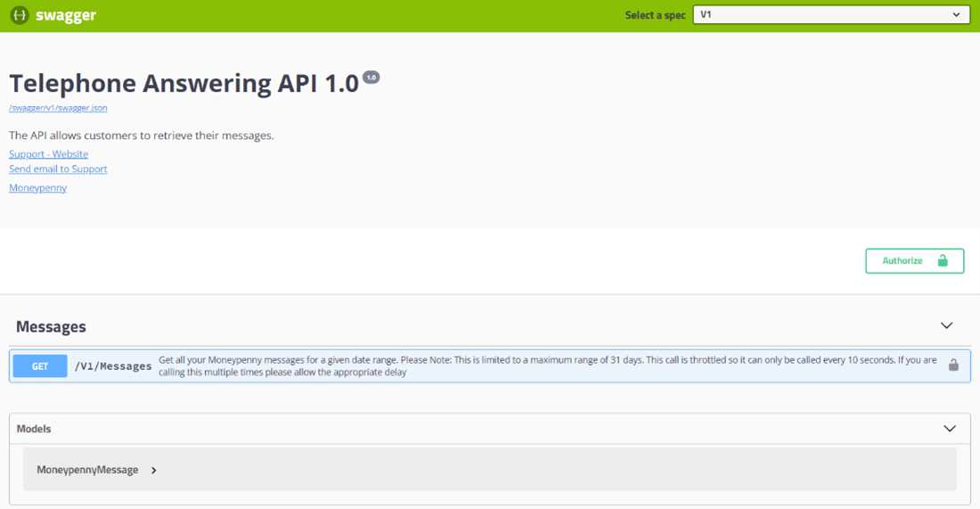
Task: Click the Messages section heading
Action: click(52, 326)
